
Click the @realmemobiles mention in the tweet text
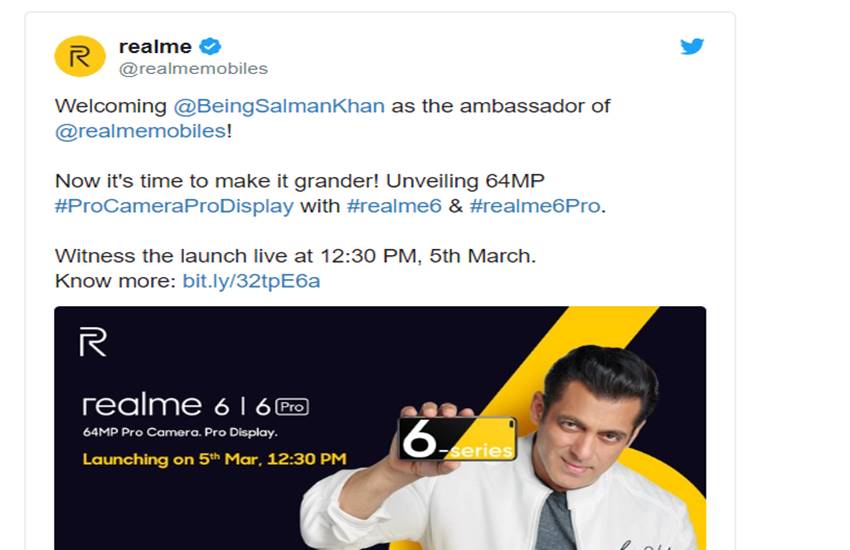(x=140, y=131)
